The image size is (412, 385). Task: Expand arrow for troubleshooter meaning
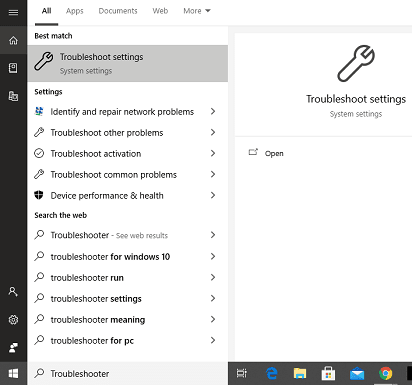click(213, 319)
